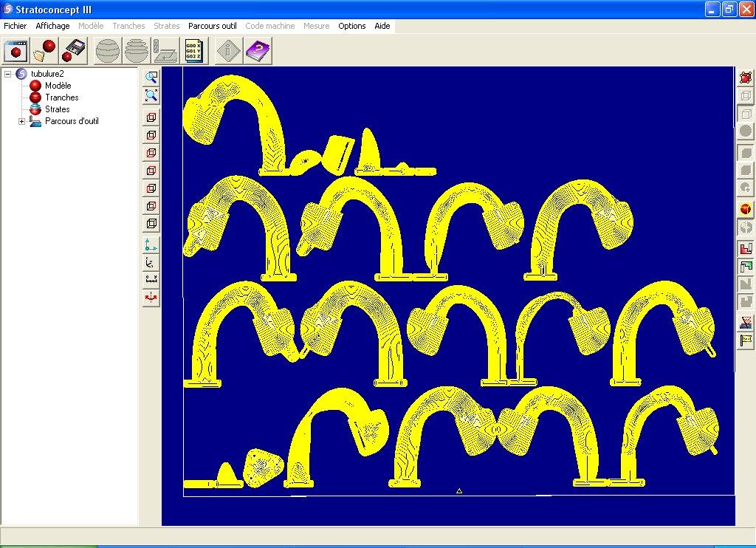Save project using the floppy disk icon

pos(73,51)
